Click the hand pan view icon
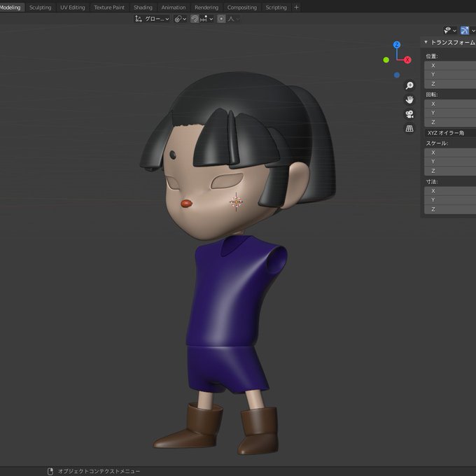Viewport: 476px width, 476px height. (409, 99)
